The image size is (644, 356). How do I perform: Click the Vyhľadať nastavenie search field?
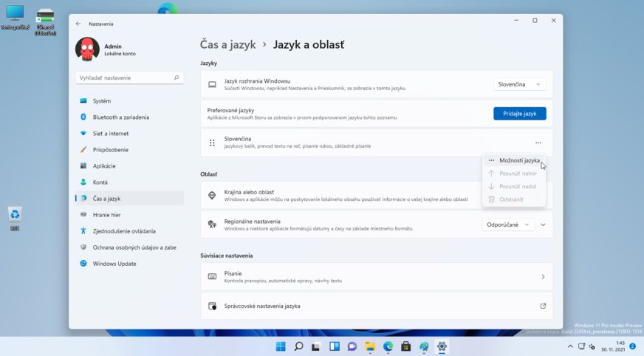(126, 78)
